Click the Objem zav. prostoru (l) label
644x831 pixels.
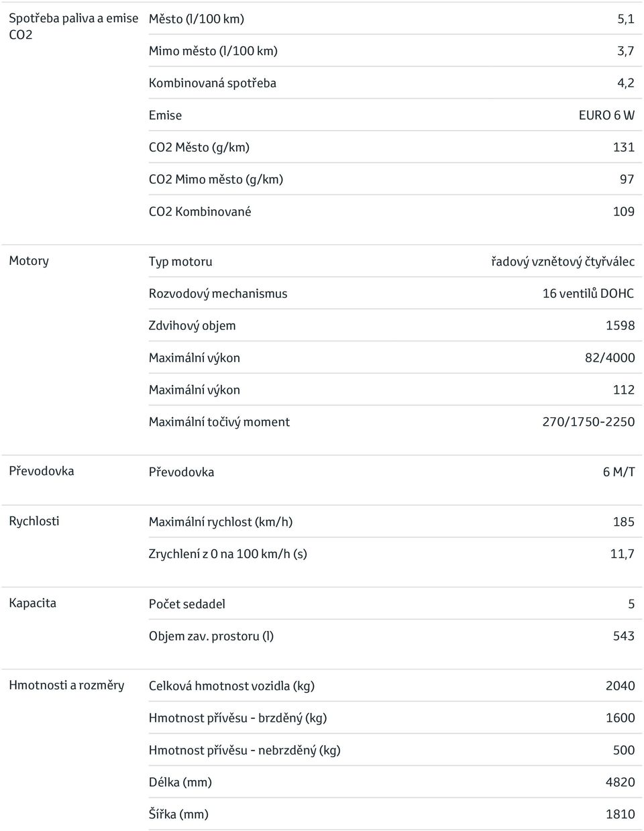(211, 636)
